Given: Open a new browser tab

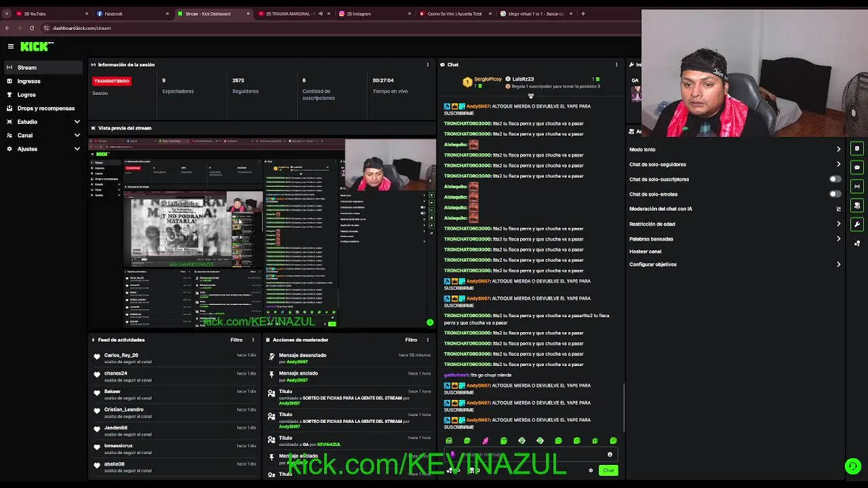Looking at the screenshot, I should pos(583,14).
